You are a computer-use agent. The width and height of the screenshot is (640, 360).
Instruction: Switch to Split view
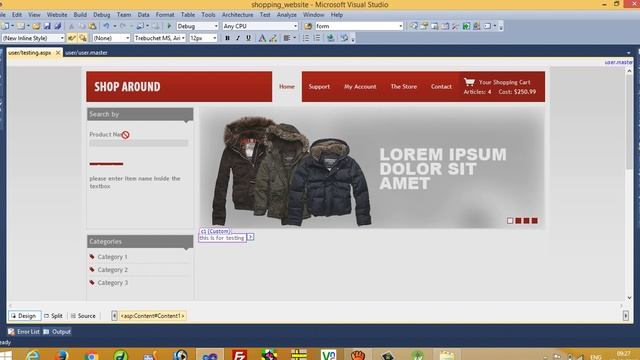point(53,316)
